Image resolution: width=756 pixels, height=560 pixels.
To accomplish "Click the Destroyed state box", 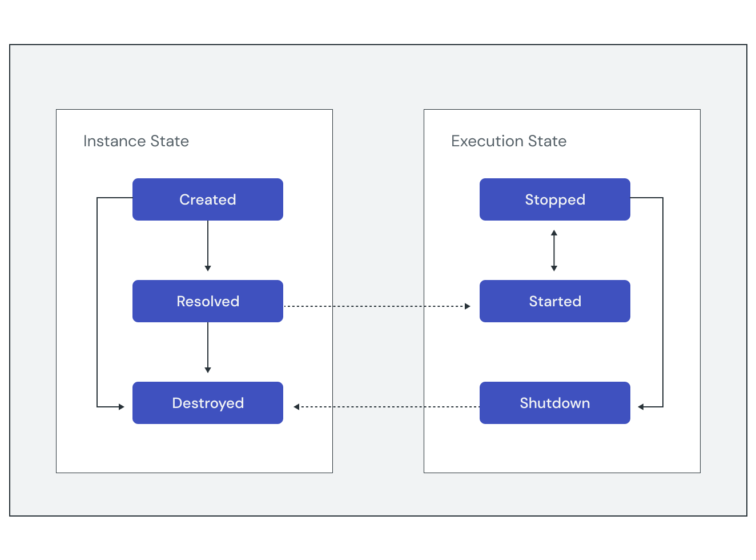I will (207, 403).
